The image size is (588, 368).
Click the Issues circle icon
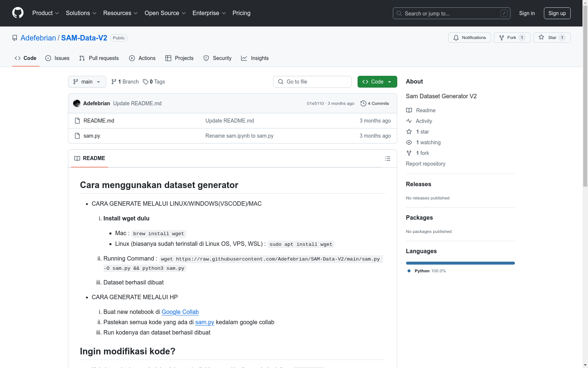tap(48, 58)
